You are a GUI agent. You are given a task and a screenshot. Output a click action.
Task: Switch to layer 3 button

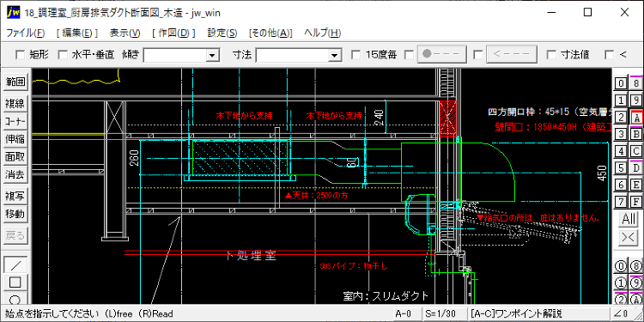tap(621, 134)
